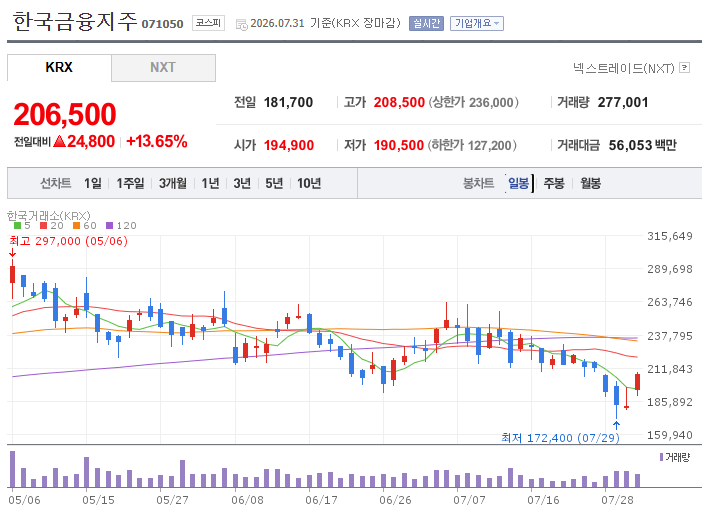Click the high price 208,500
Image resolution: width=702 pixels, height=512 pixels.
coord(399,102)
